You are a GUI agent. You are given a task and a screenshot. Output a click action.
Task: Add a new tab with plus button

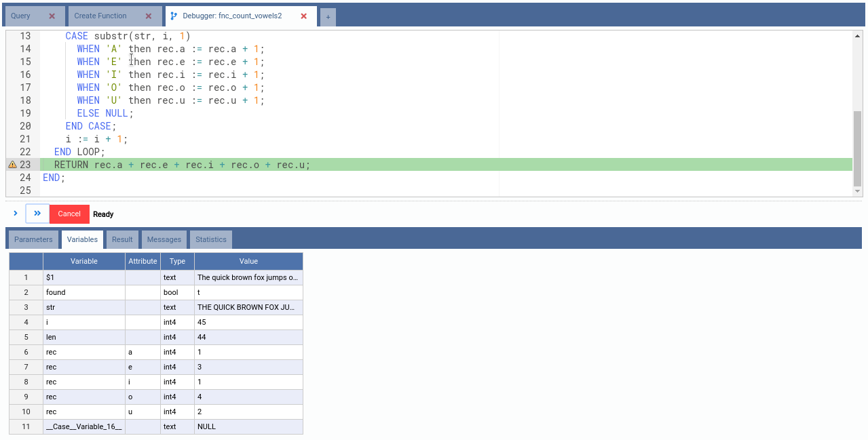point(328,17)
